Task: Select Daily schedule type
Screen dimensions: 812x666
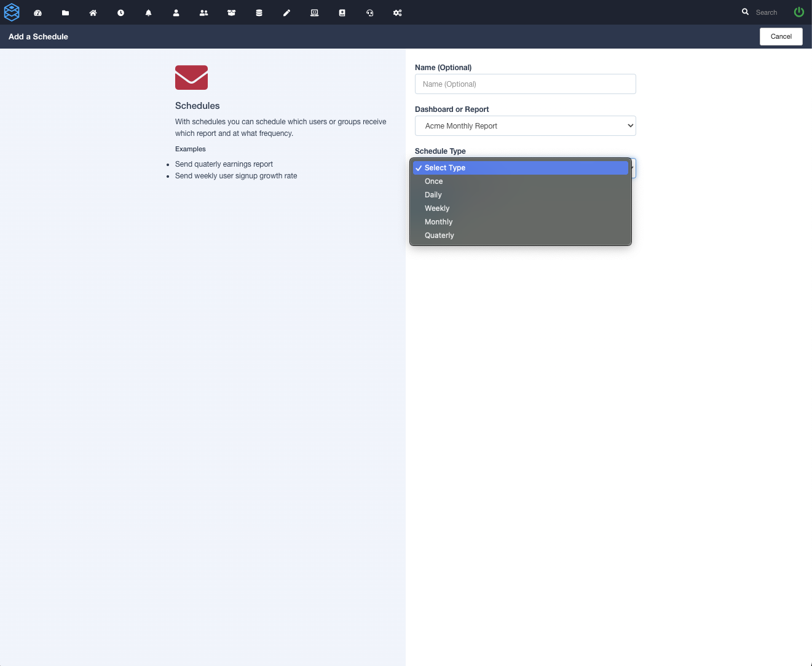Action: coord(521,195)
